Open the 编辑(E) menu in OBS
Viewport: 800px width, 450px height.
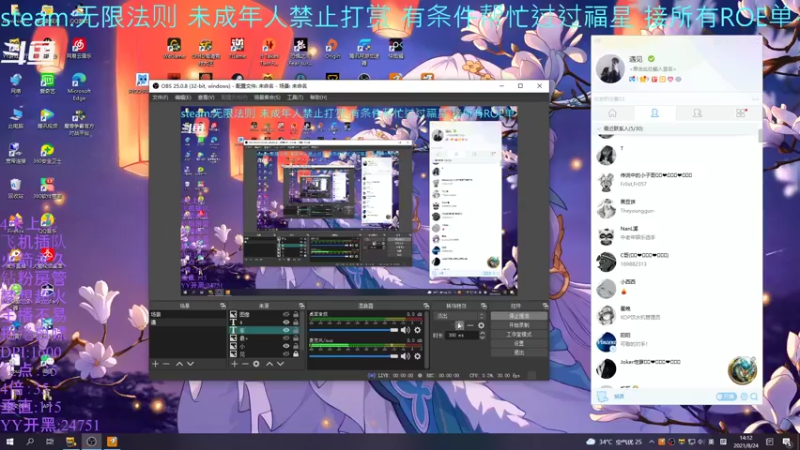183,97
